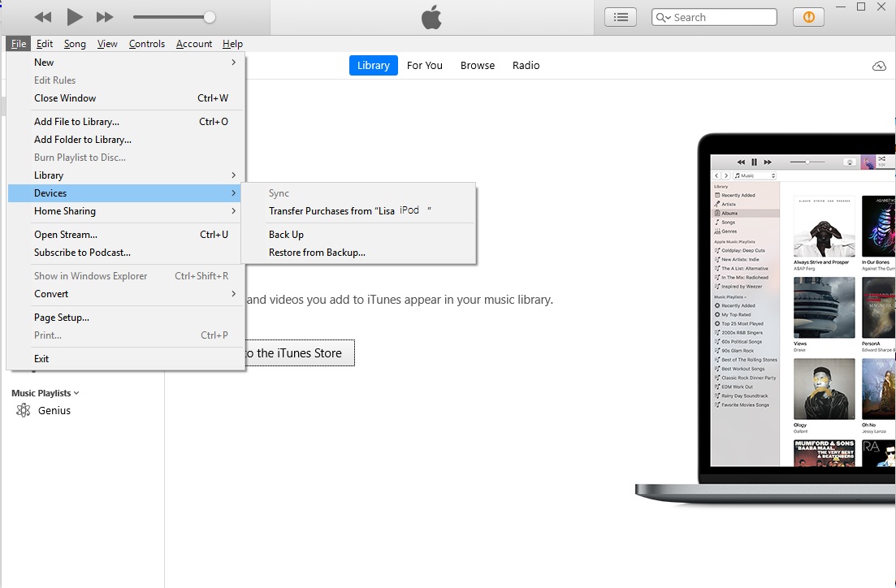Select Transfer Purchases from Lisa iPod
The width and height of the screenshot is (896, 588).
(x=359, y=211)
